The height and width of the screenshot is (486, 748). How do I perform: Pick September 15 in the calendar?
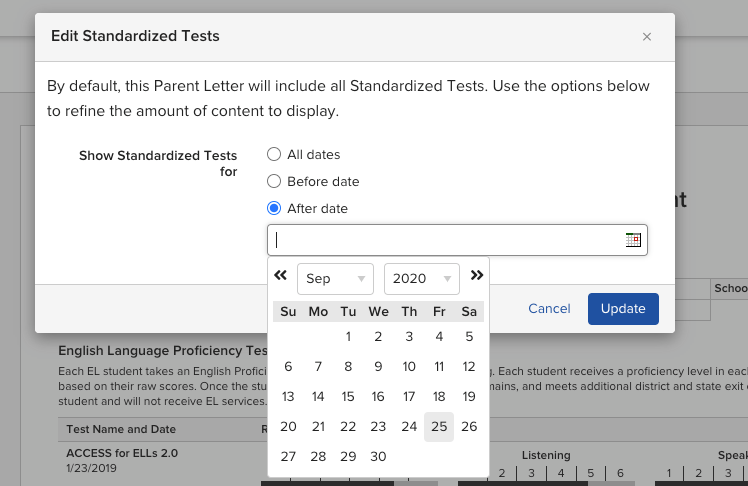(348, 397)
